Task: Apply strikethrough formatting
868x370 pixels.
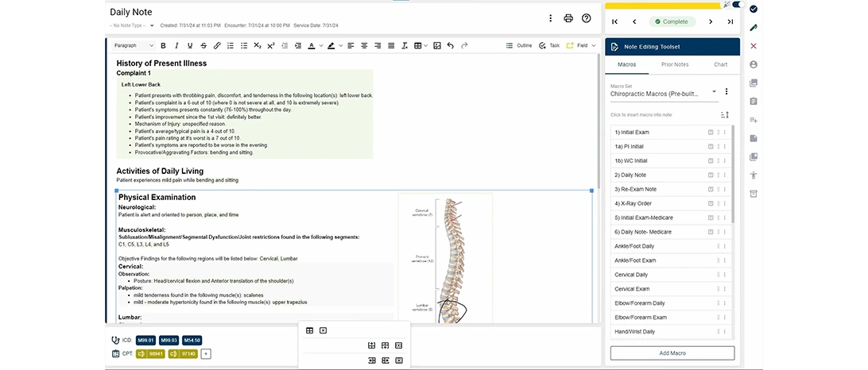Action: 203,46
